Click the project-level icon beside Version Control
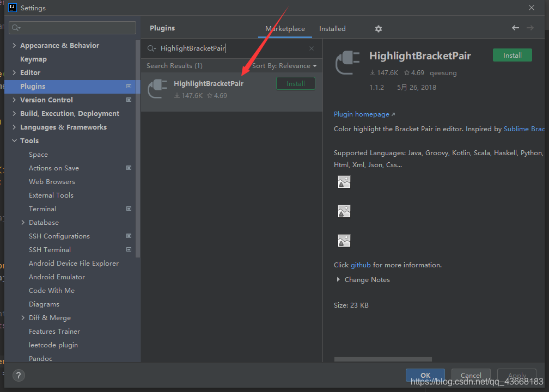The image size is (549, 392). [x=129, y=100]
